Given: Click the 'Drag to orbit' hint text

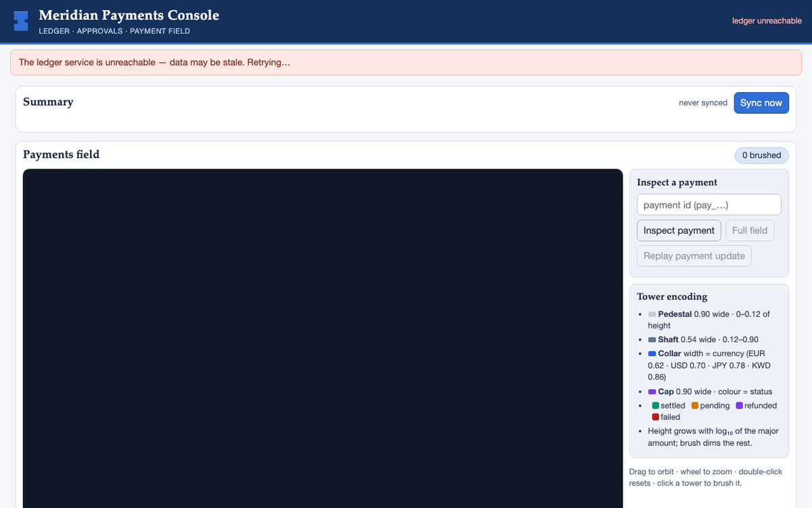Looking at the screenshot, I should [x=706, y=477].
